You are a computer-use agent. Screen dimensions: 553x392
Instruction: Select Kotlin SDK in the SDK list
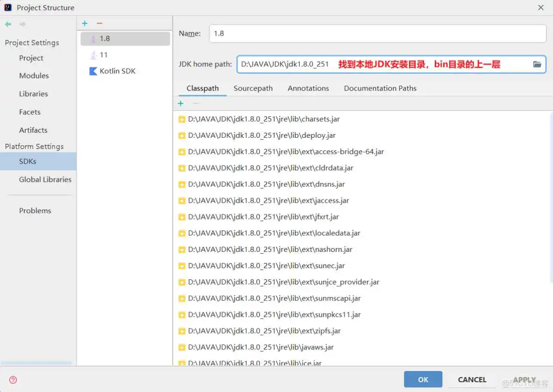pos(117,71)
